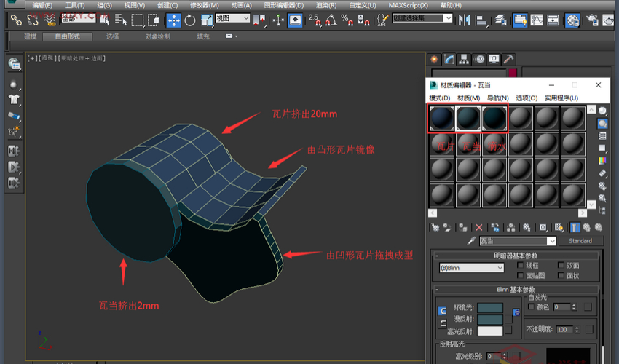The width and height of the screenshot is (619, 364).
Task: Open the 视图 reference coordinate dropdown
Action: pos(232,18)
